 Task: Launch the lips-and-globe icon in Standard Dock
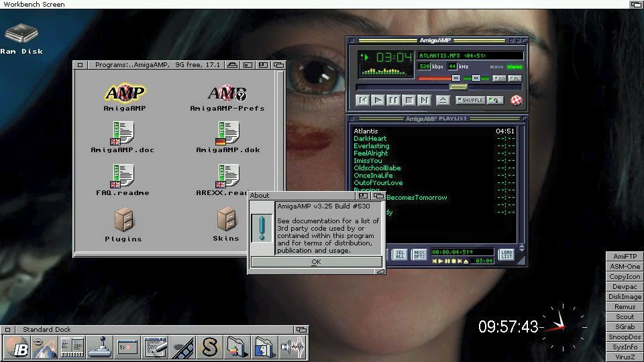[44, 347]
